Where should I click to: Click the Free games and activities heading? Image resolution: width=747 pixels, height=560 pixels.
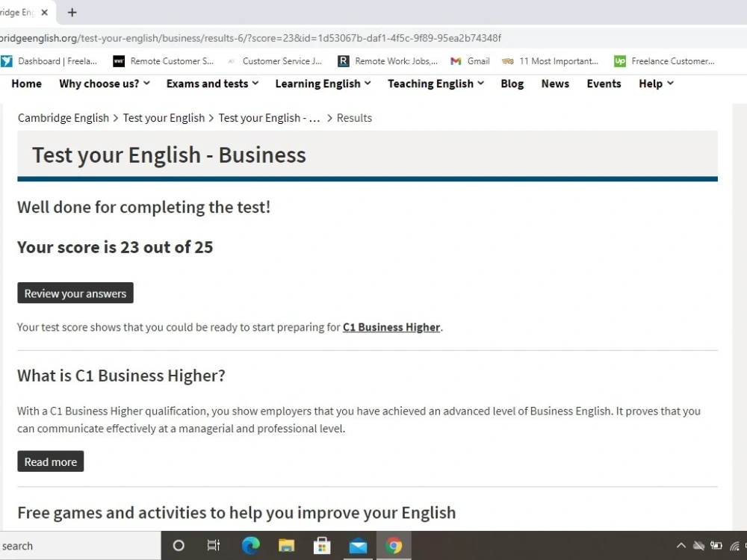coord(237,513)
